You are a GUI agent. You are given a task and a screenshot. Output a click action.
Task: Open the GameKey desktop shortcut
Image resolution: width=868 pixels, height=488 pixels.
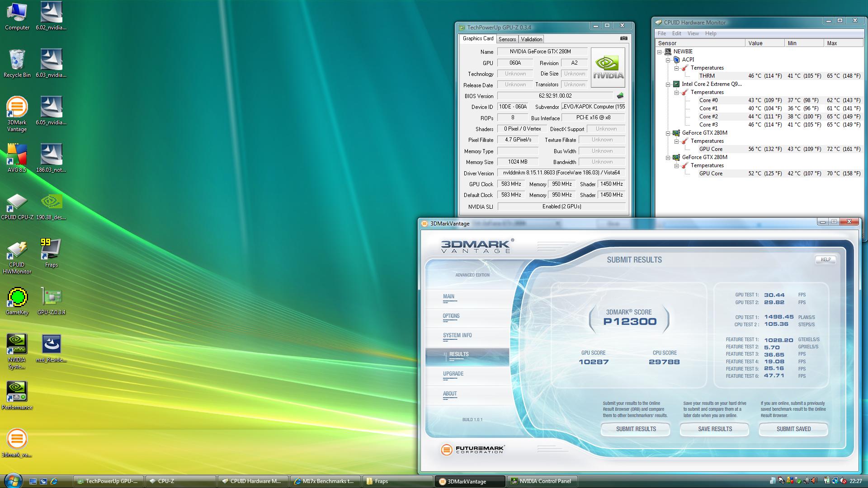pos(17,301)
